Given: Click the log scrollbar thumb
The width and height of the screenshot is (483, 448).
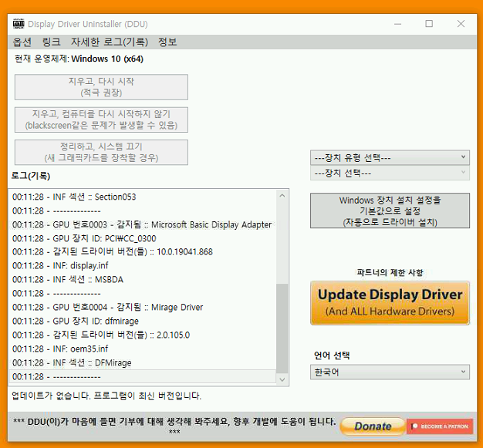Looking at the screenshot, I should click(x=282, y=328).
